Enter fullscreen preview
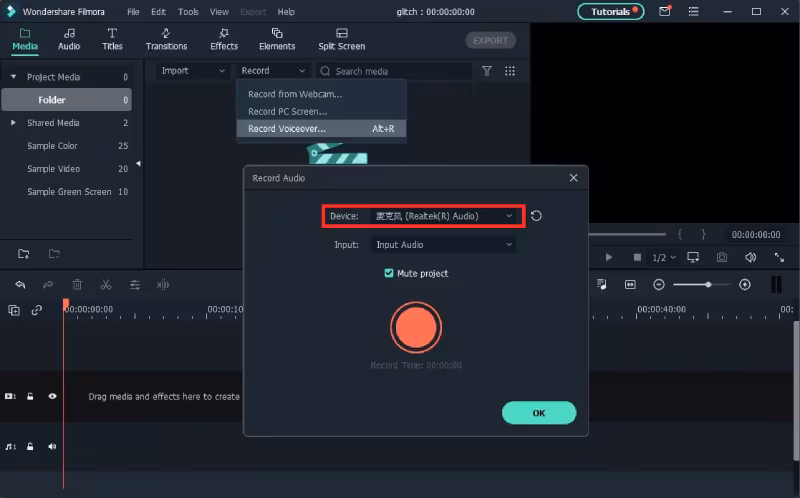The height and width of the screenshot is (498, 800). click(x=779, y=257)
